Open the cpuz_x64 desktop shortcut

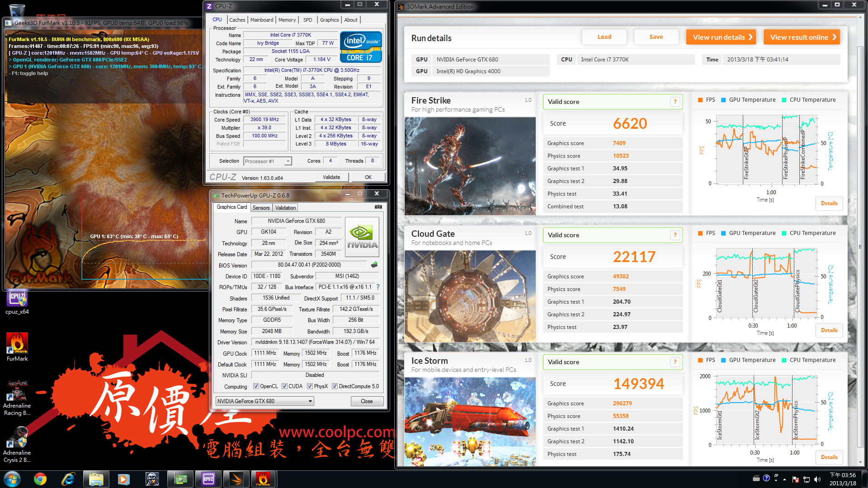pyautogui.click(x=17, y=303)
